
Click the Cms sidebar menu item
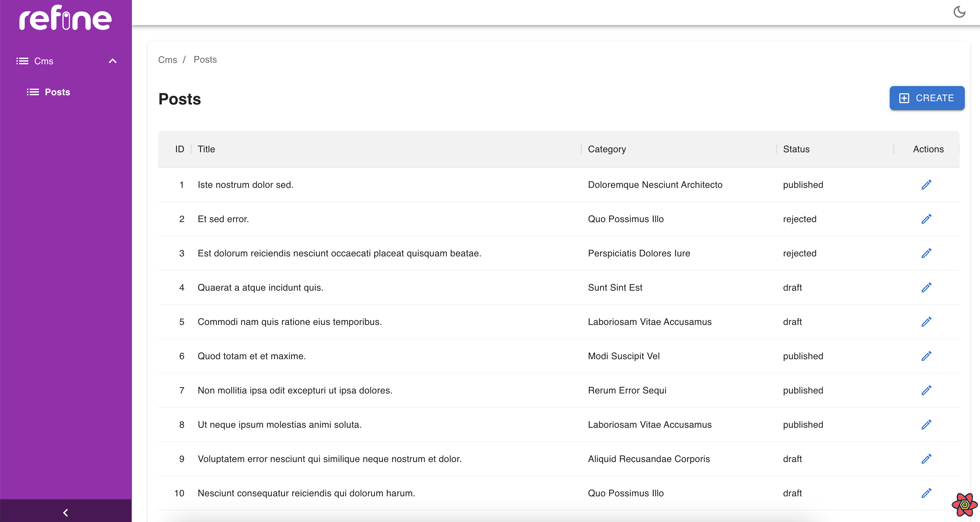point(43,61)
